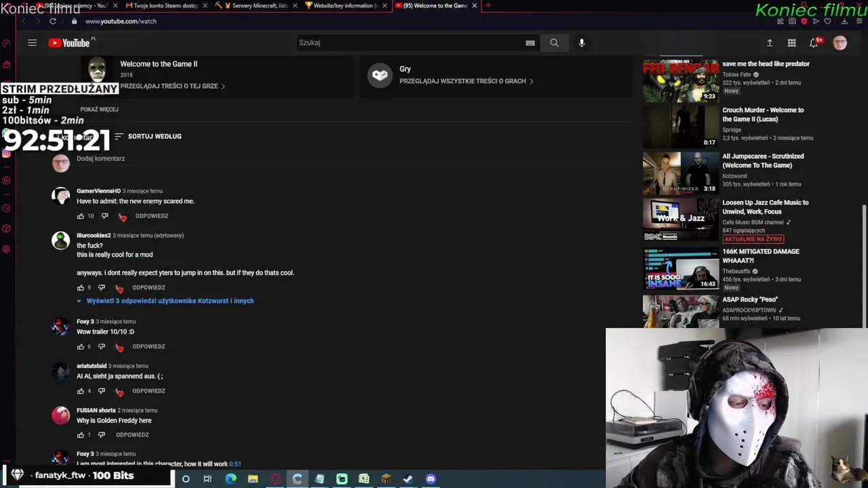This screenshot has width=868, height=488.
Task: Open i8urcookies2's profile avatar
Action: tap(61, 241)
